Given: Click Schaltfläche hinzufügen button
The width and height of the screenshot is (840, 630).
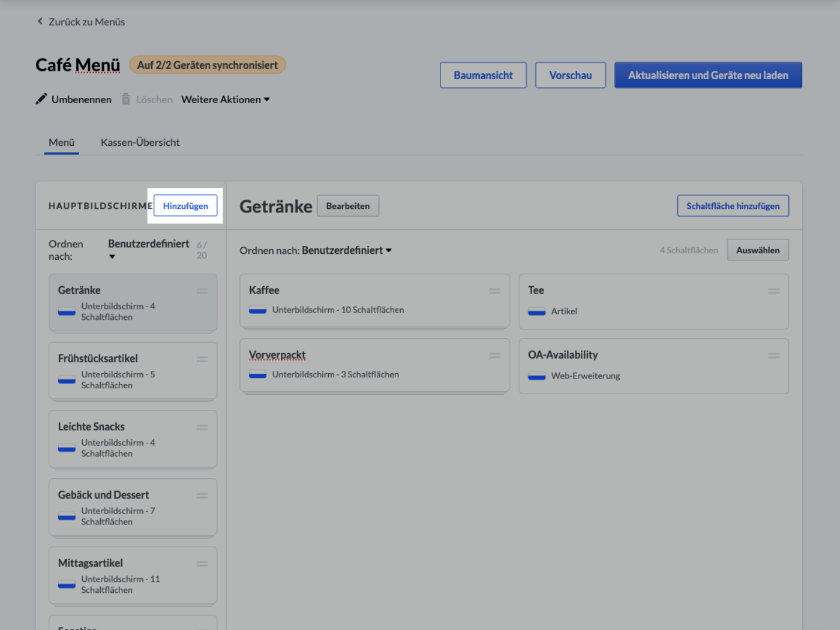Looking at the screenshot, I should pos(733,206).
